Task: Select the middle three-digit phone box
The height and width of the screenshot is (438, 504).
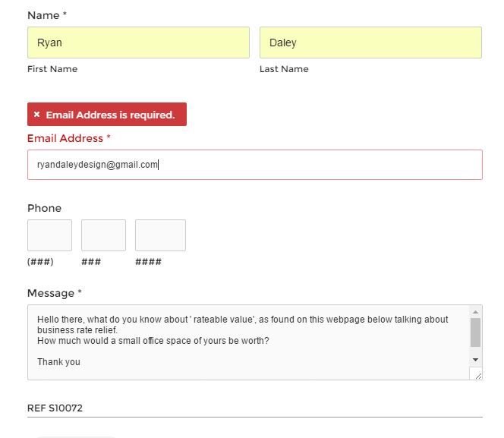Action: (x=103, y=235)
